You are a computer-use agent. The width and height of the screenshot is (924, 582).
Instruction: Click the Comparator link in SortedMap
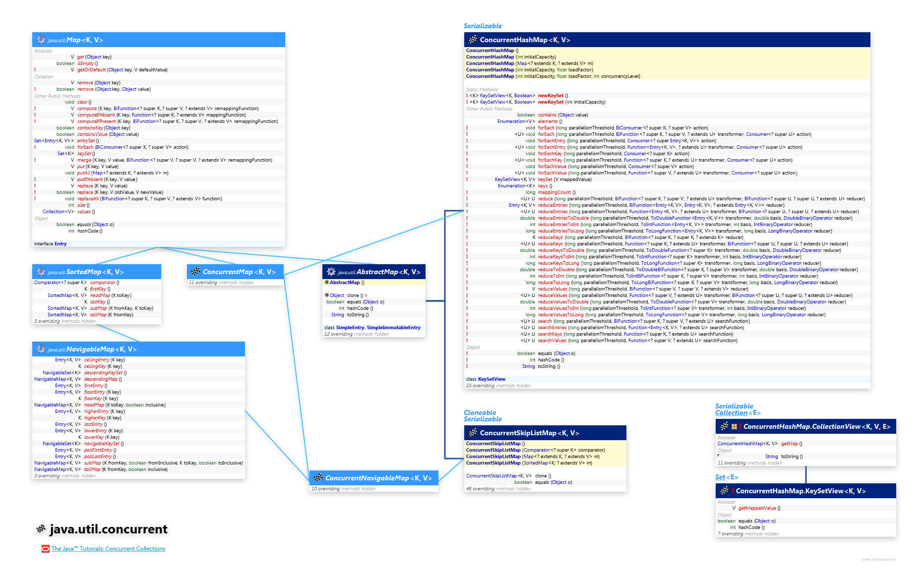(47, 282)
